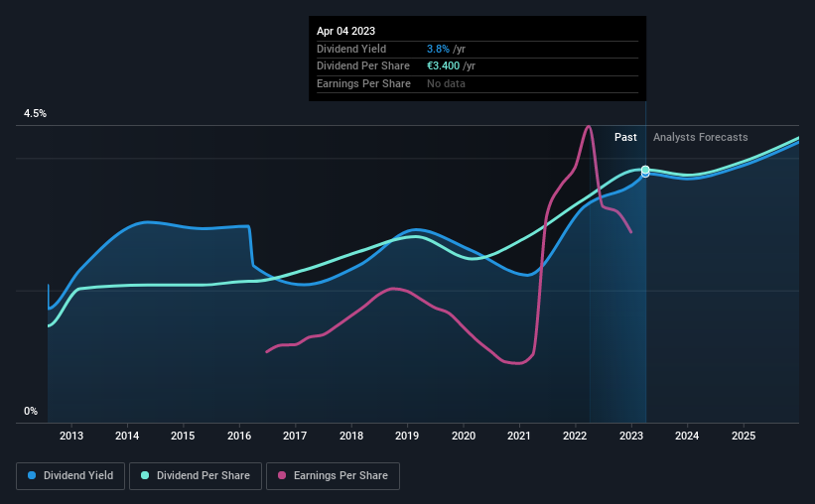Screen dimensions: 815x504
Task: Select the 2019 x-axis label
Action: click(x=407, y=436)
